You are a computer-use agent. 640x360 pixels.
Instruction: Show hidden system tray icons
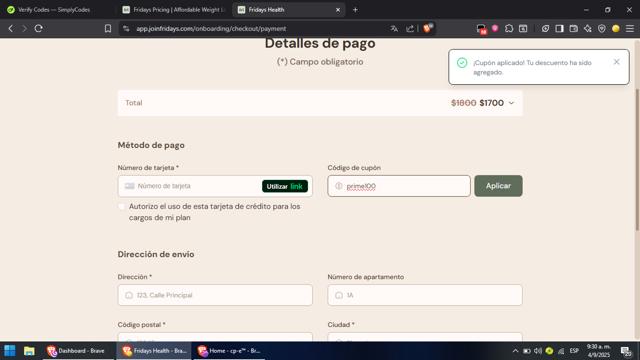point(515,351)
